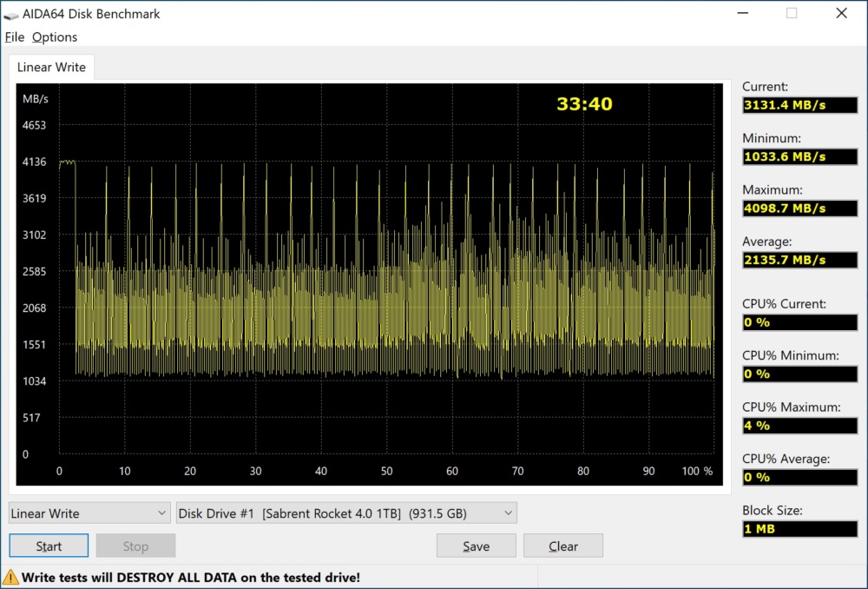Click the grayed-out Stop button

[x=135, y=546]
